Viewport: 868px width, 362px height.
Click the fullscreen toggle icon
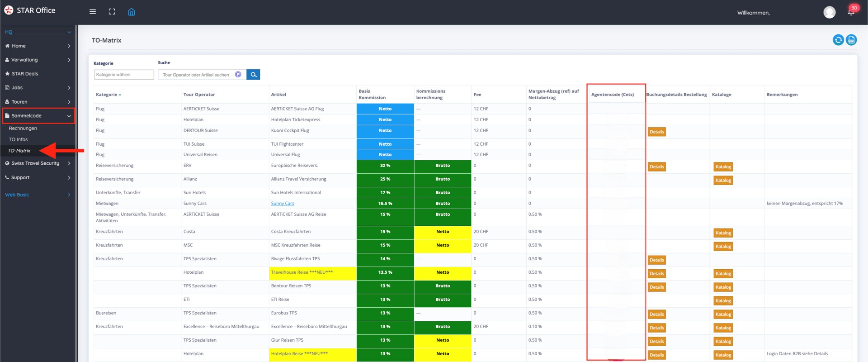[x=112, y=12]
